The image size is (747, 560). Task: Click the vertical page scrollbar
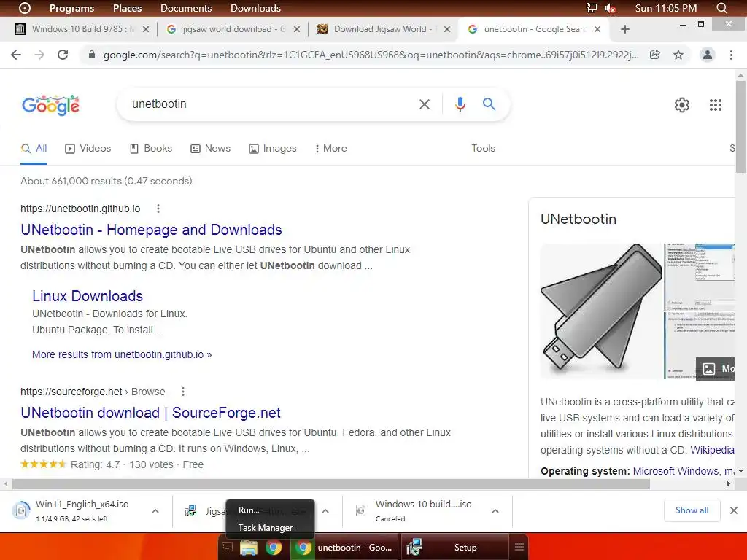coord(740,127)
